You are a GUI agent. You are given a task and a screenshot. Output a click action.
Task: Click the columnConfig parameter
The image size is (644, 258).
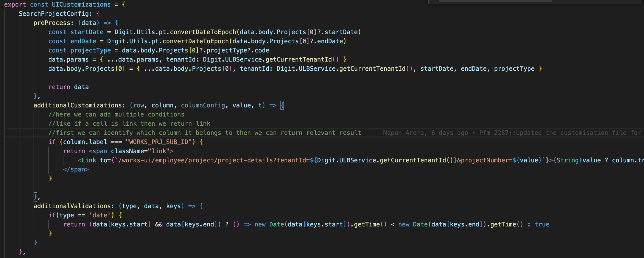203,106
